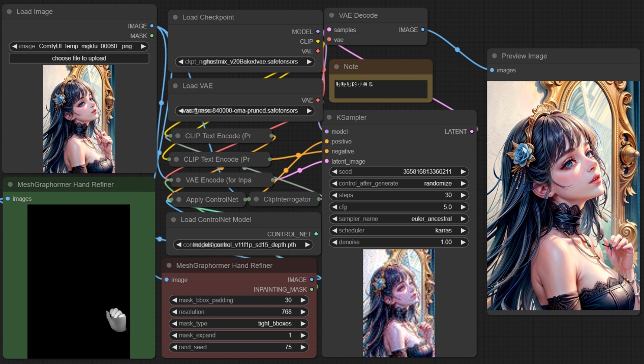644x364 pixels.
Task: Click the denoise value slider field
Action: click(x=398, y=242)
